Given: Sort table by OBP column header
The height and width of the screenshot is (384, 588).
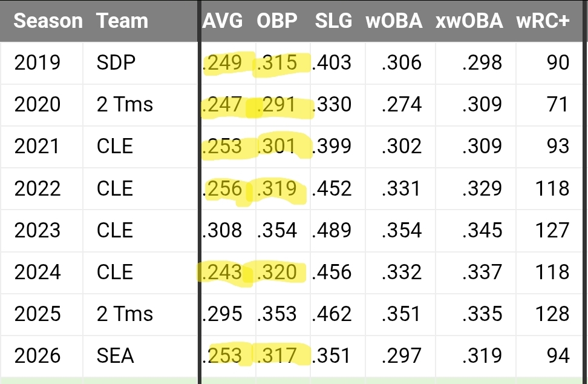Looking at the screenshot, I should pos(276,21).
